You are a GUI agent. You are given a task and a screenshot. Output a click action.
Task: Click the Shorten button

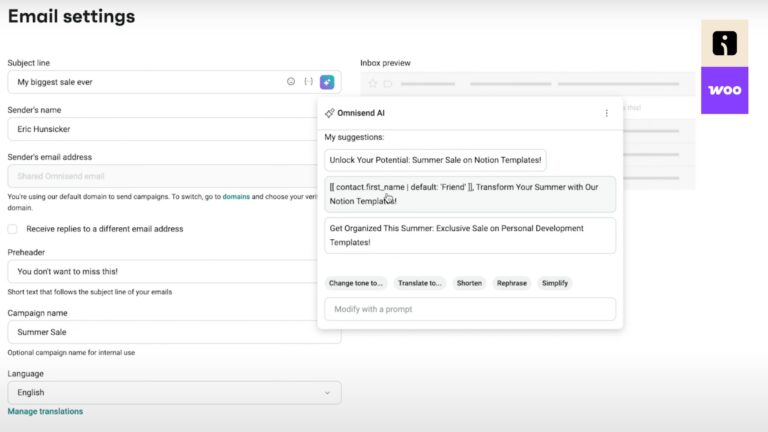pos(469,283)
